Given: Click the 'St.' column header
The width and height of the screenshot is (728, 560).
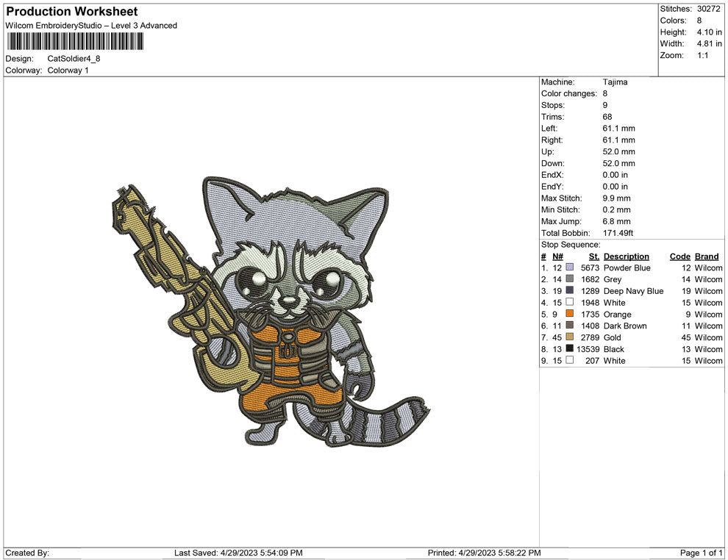Looking at the screenshot, I should [594, 256].
